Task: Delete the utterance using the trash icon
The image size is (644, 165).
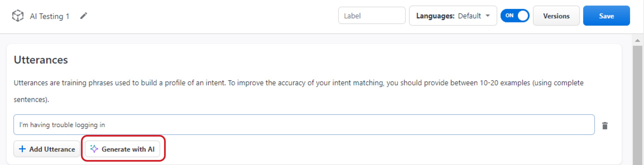Action: [x=605, y=126]
